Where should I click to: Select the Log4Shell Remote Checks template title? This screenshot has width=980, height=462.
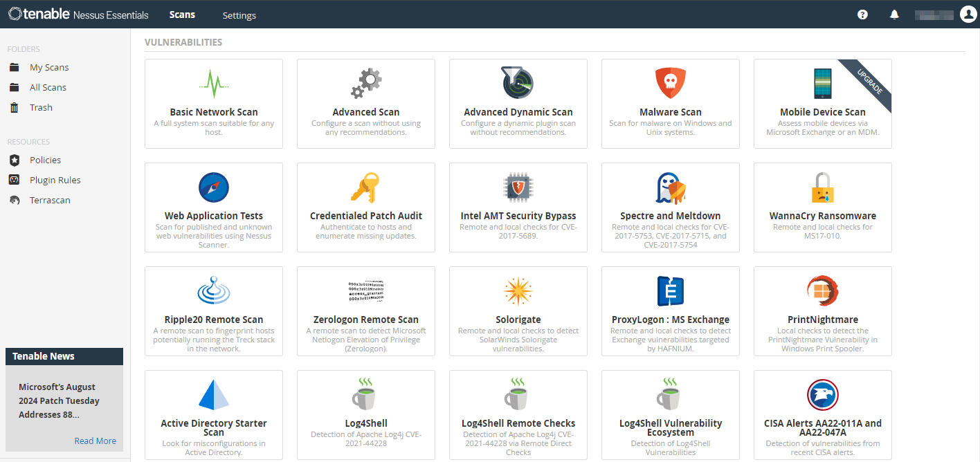pyautogui.click(x=518, y=423)
